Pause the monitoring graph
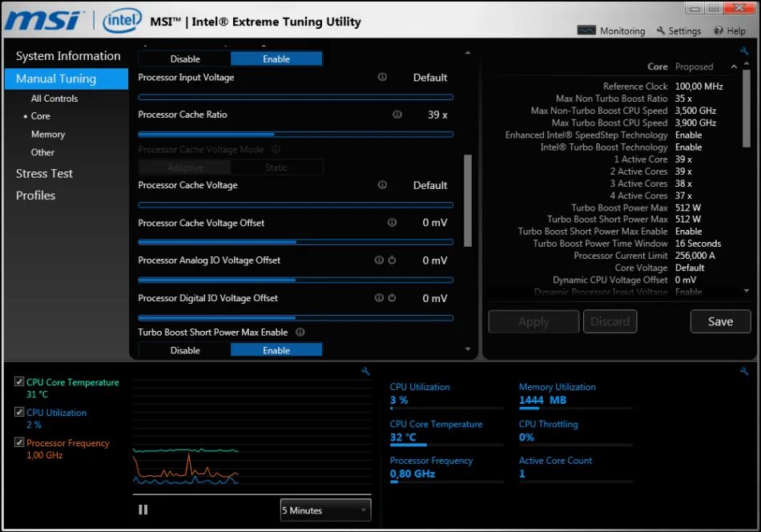761x532 pixels. click(x=143, y=510)
